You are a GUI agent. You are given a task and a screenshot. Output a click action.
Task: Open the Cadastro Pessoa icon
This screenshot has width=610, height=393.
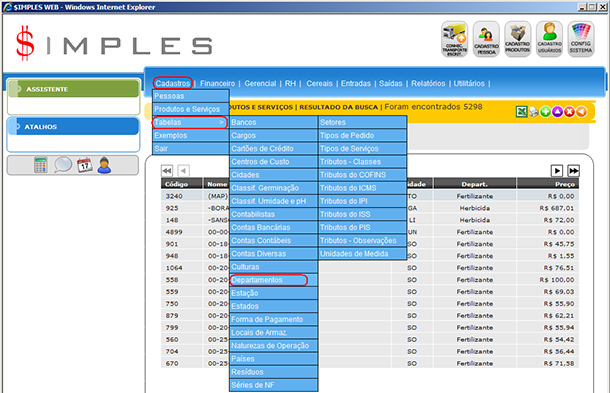pos(486,39)
